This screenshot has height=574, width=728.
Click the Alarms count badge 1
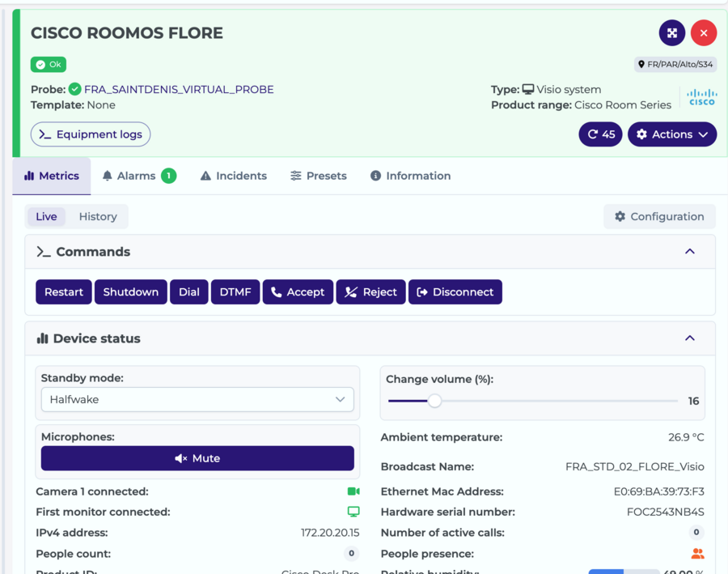pos(168,176)
